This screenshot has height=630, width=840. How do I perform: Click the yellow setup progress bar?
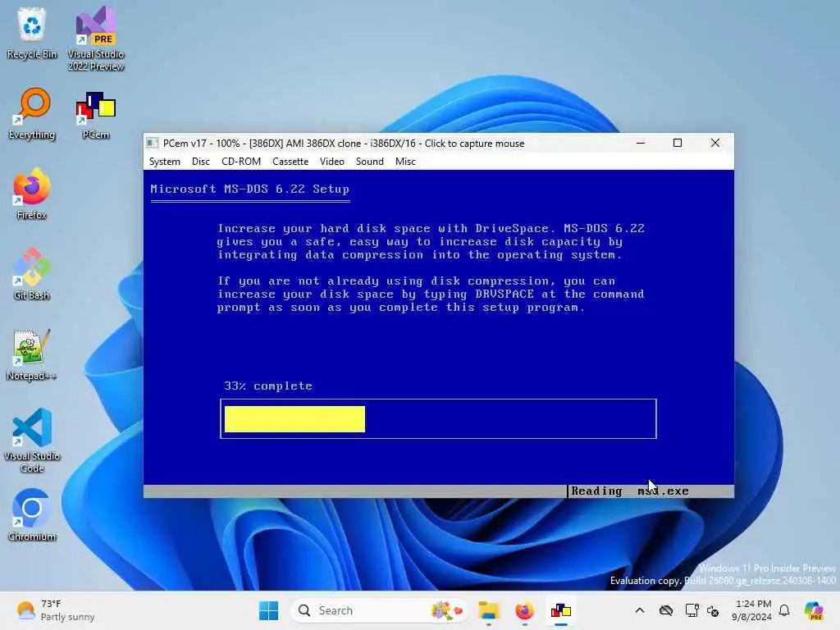(294, 419)
